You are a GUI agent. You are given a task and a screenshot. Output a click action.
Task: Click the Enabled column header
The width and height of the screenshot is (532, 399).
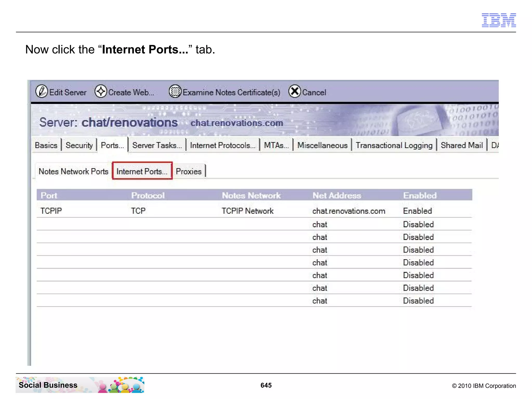420,195
